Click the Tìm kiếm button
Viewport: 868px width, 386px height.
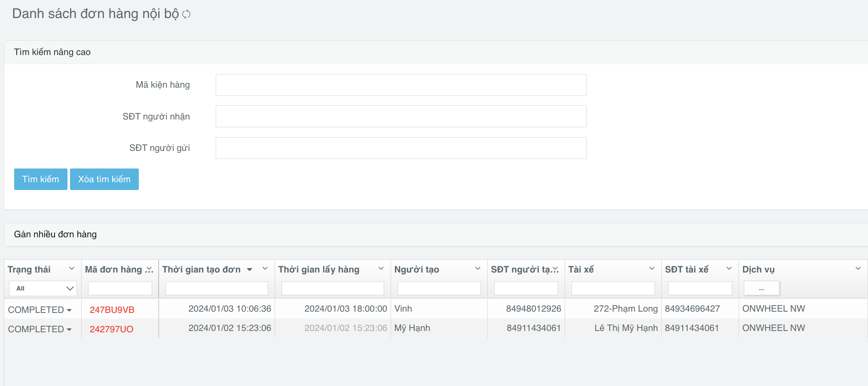41,179
